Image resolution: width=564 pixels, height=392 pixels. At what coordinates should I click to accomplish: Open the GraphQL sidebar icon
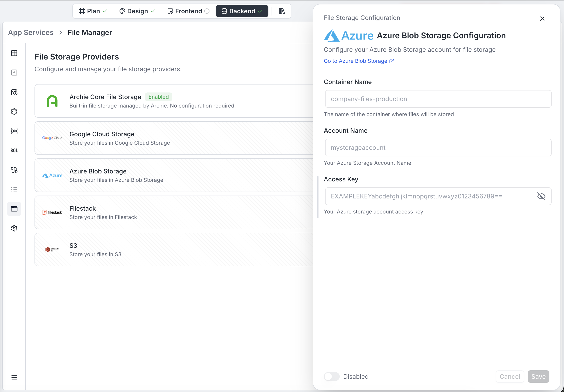14,111
